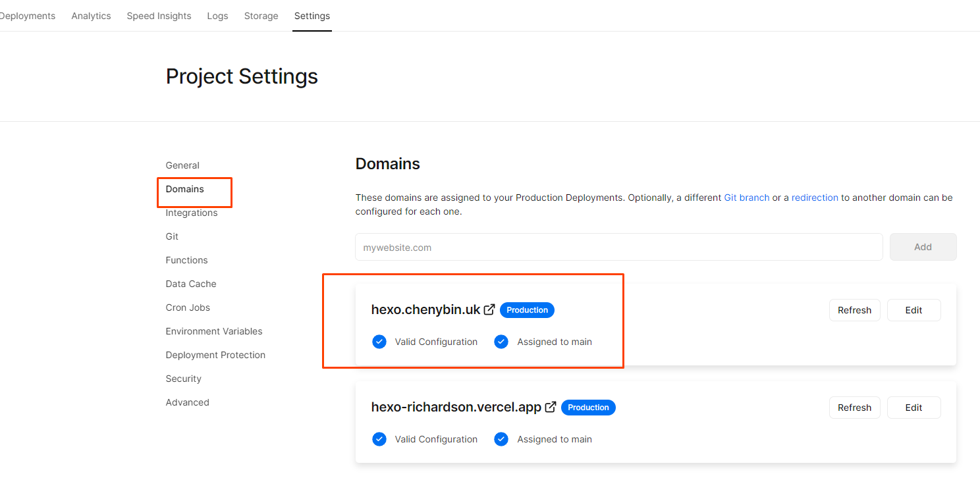Refresh the hexo.chenybin.uk domain

(x=854, y=310)
